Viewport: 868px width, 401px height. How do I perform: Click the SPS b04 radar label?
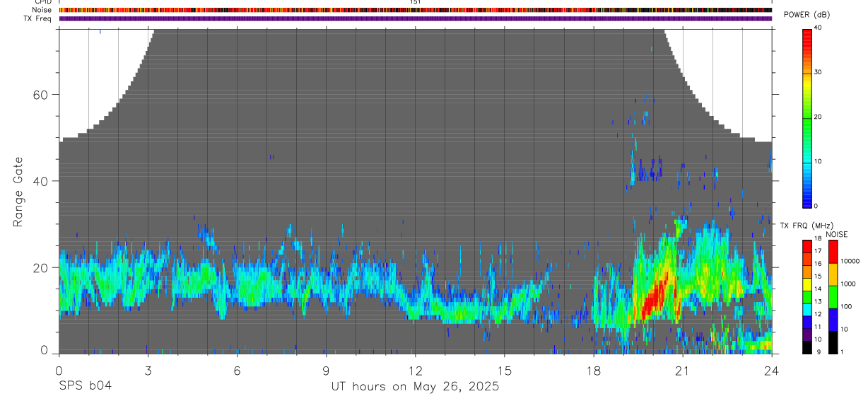click(85, 386)
